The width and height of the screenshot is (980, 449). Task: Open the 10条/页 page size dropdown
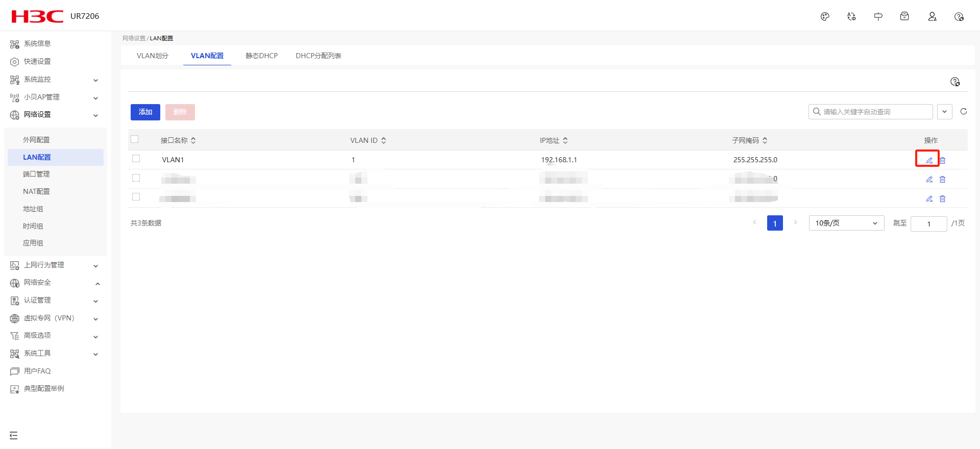pyautogui.click(x=846, y=223)
